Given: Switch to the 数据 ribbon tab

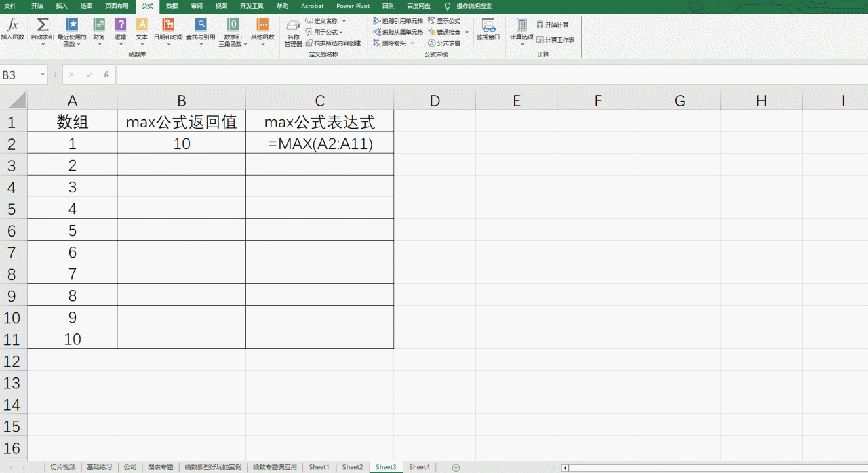Looking at the screenshot, I should click(x=172, y=6).
